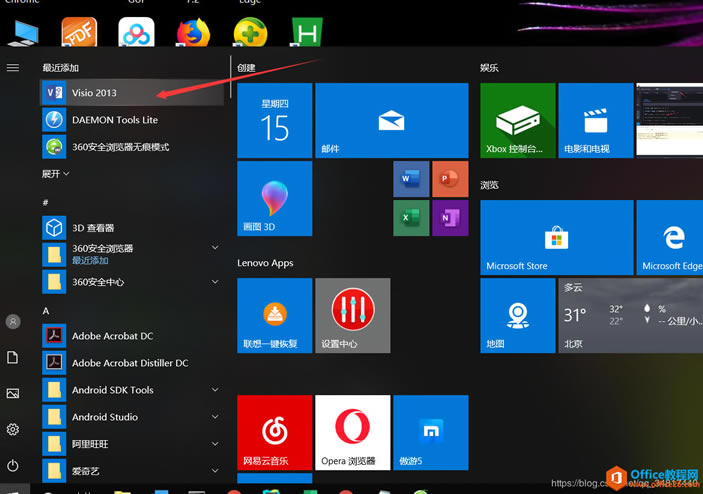Screen dimensions: 703x494
Task: Open the This PC desktop icon
Action: 22,32
